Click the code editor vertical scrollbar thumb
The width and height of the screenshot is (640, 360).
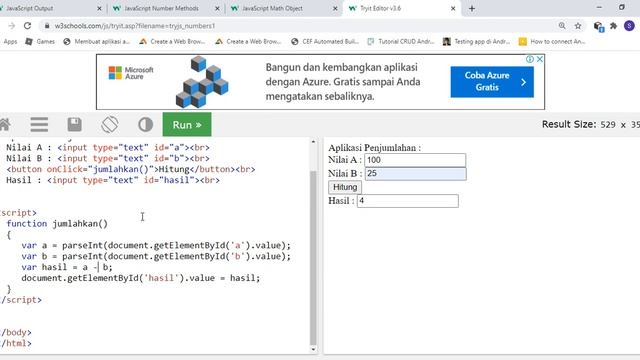pos(313,257)
